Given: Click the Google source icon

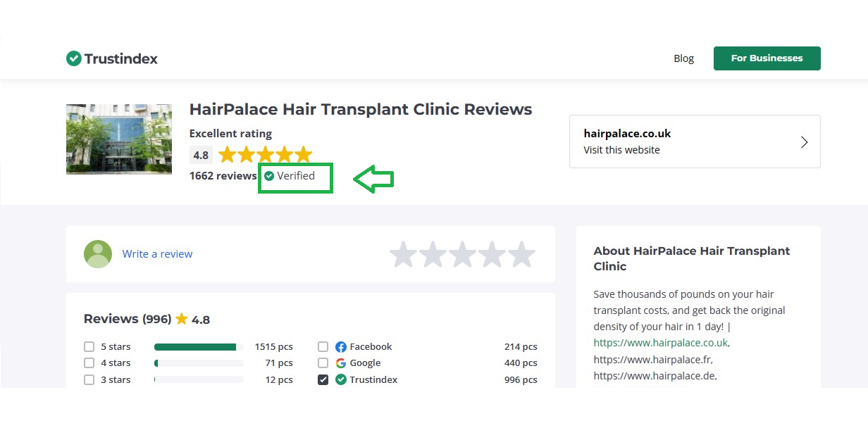Looking at the screenshot, I should (341, 363).
